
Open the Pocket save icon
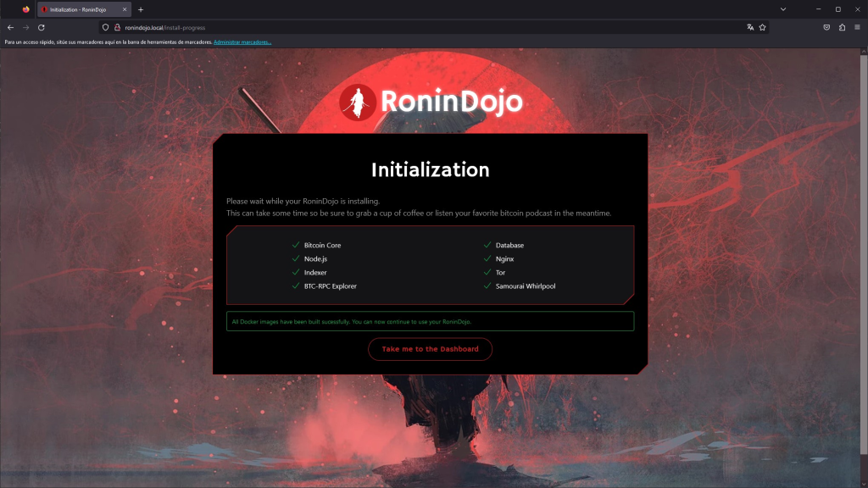(826, 27)
